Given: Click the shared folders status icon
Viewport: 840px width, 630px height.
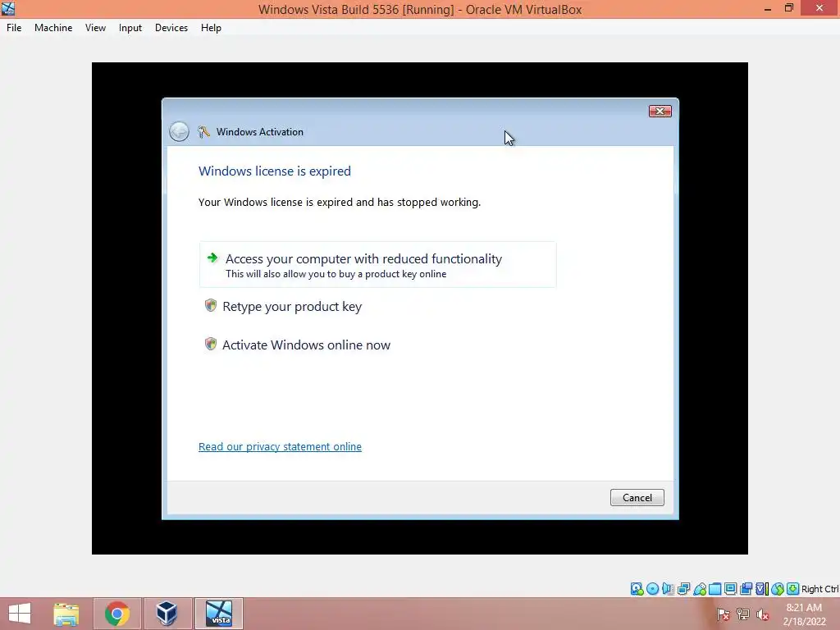Looking at the screenshot, I should [714, 589].
